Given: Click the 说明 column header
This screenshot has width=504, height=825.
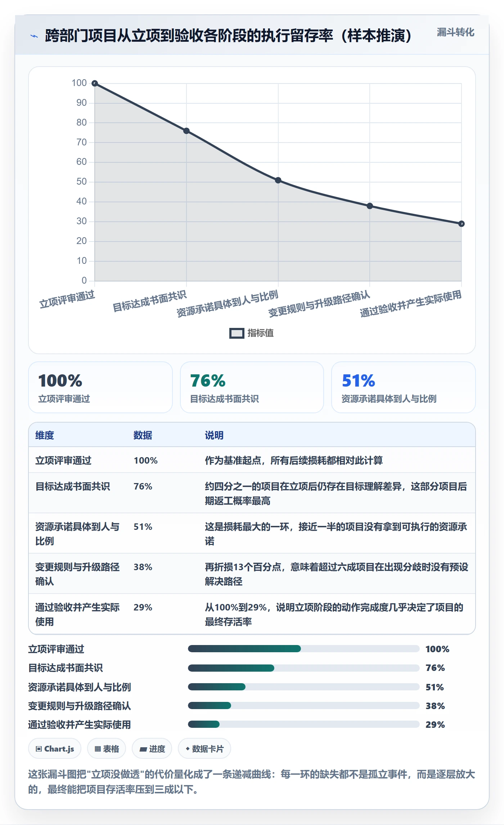Looking at the screenshot, I should (214, 435).
